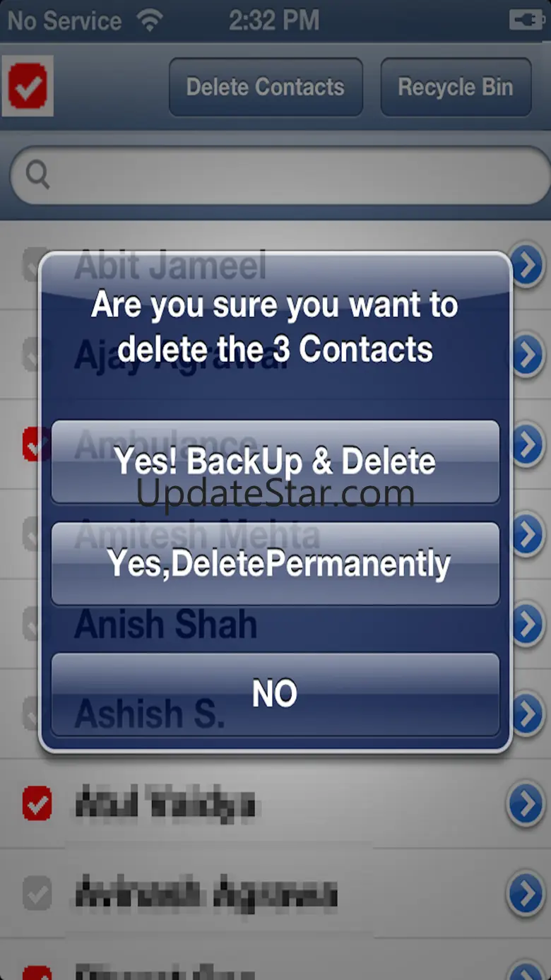Tap the search magnifier icon
The width and height of the screenshot is (551, 980).
point(38,175)
